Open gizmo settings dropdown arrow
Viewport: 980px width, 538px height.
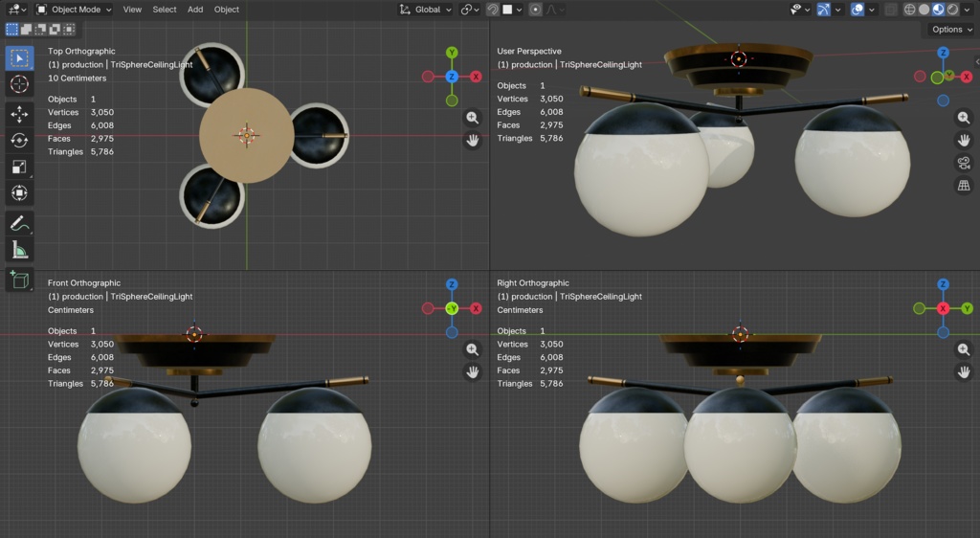click(838, 10)
